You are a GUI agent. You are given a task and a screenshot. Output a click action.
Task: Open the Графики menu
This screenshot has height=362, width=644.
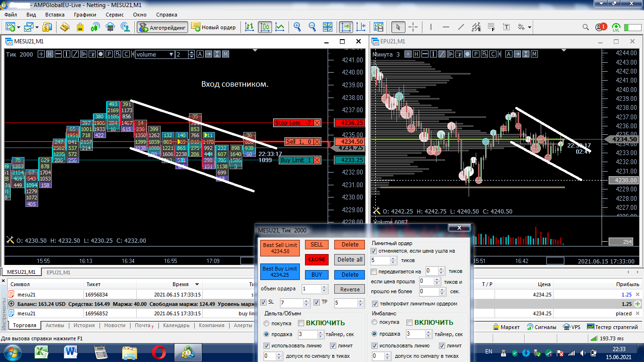point(85,15)
